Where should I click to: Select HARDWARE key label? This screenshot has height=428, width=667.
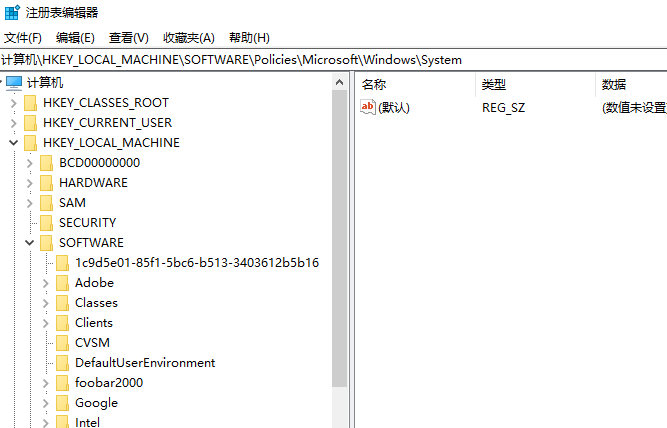pos(94,183)
